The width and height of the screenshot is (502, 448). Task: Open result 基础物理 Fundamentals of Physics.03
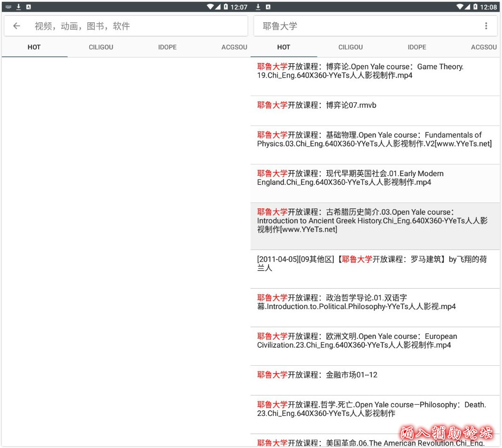(x=375, y=145)
